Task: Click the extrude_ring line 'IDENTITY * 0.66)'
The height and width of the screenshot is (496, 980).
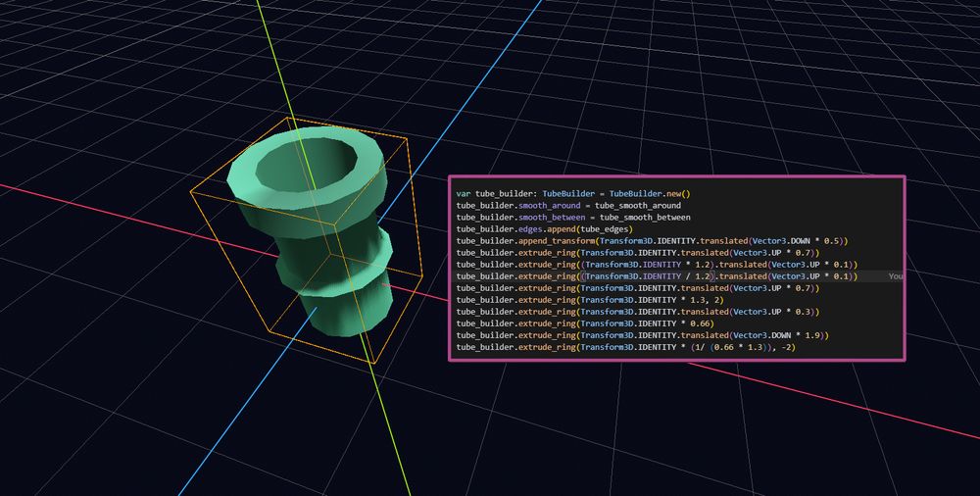Action: (584, 323)
